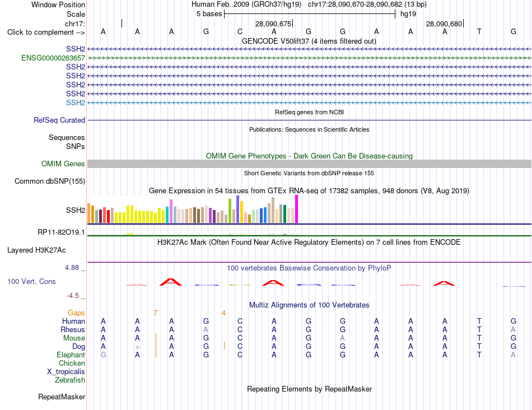
Task: Click the 4.88 PhyloP upper scale value
Action: (72, 267)
